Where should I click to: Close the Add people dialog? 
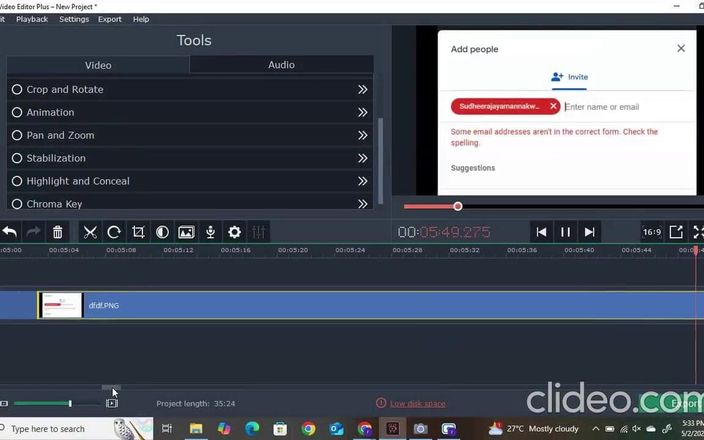point(681,48)
